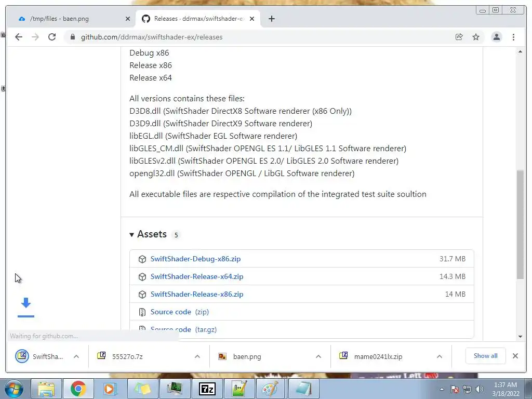Click the vertical scrollbar thumb
The image size is (532, 399).
[x=520, y=224]
